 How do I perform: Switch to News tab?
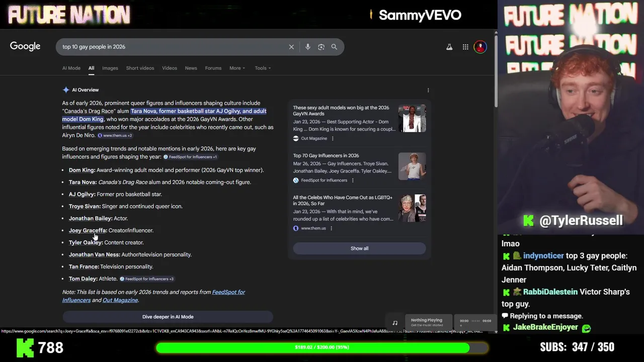(191, 68)
